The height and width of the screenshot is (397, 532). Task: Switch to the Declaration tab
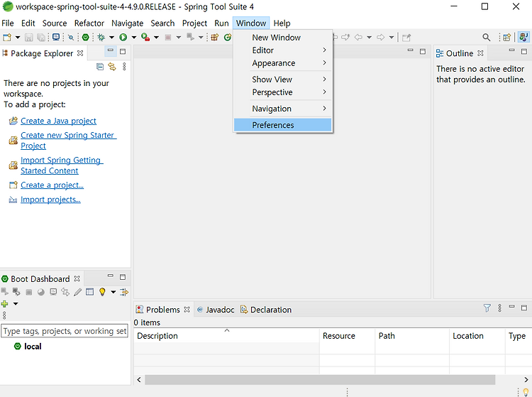(266, 310)
